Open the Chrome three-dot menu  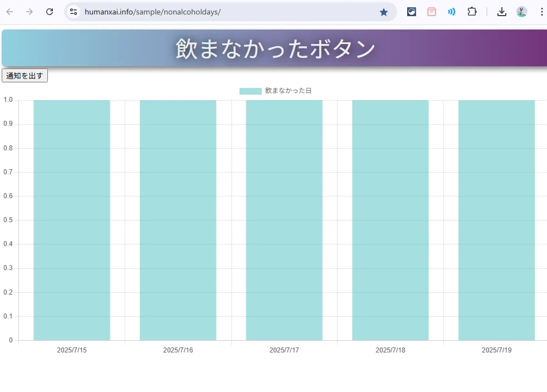(541, 12)
